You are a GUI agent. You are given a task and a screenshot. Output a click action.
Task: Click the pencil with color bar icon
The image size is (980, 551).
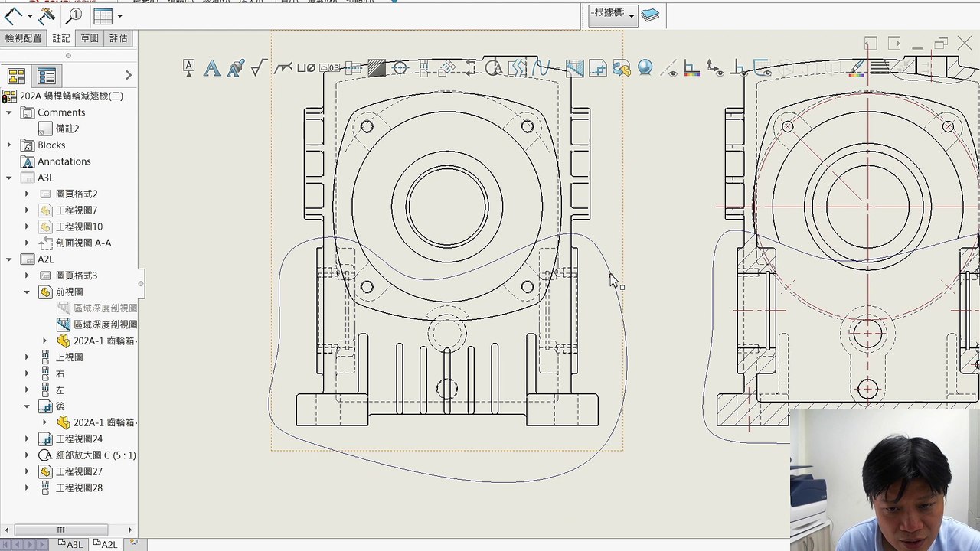(857, 68)
